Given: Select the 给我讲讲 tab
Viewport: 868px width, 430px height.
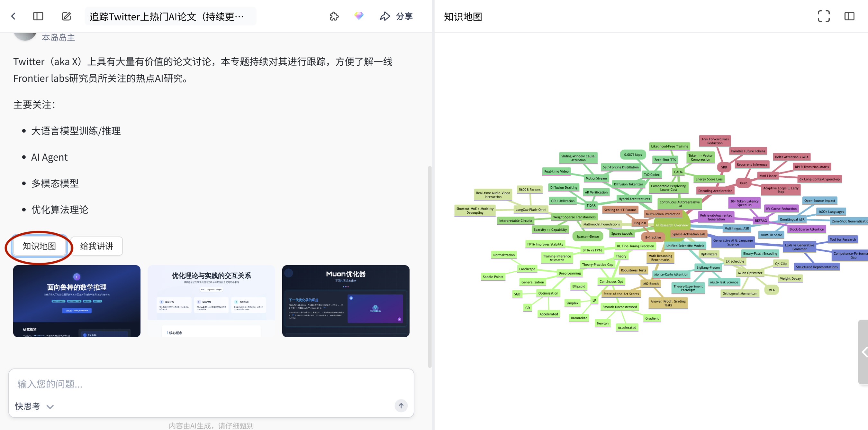Looking at the screenshot, I should [x=96, y=246].
